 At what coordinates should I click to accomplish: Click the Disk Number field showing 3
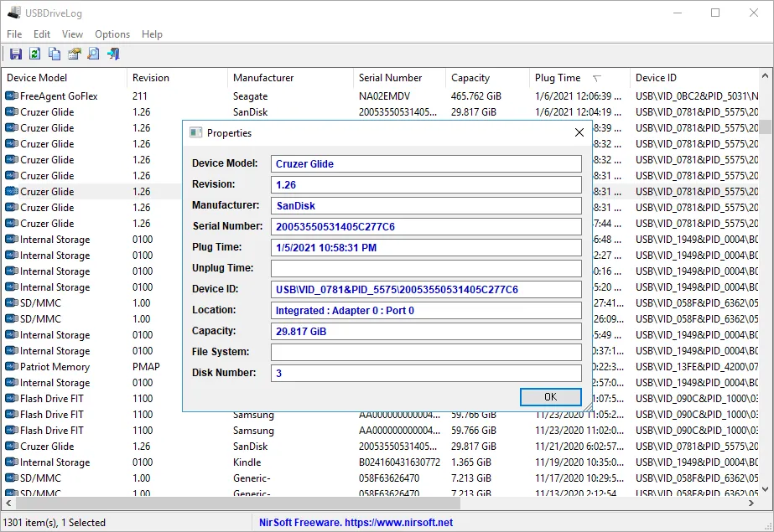pyautogui.click(x=426, y=374)
